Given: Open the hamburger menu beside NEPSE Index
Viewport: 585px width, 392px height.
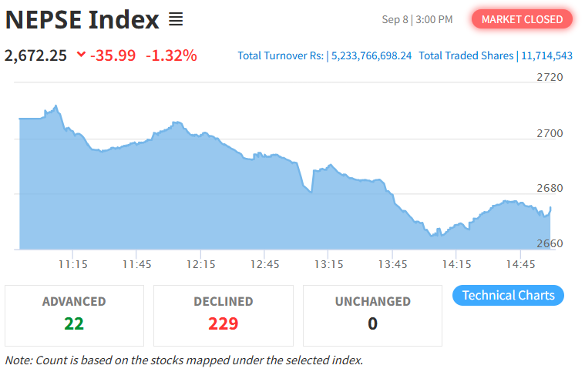Looking at the screenshot, I should pyautogui.click(x=176, y=19).
